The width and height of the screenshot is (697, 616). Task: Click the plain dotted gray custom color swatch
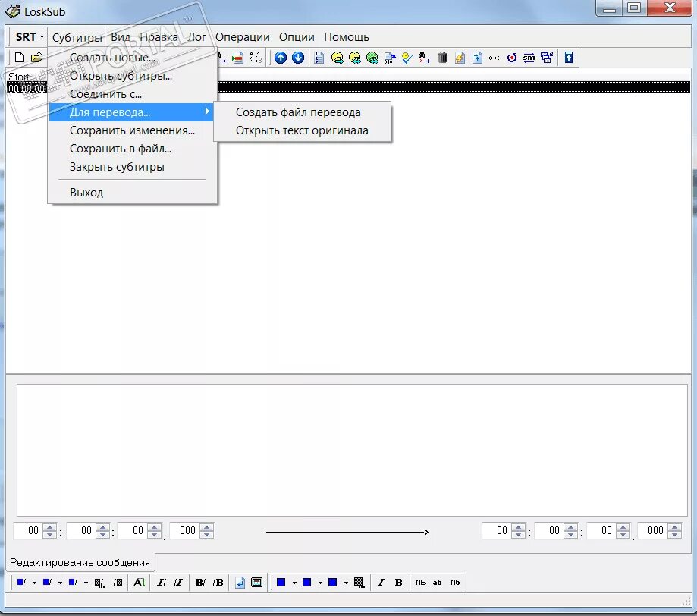coord(359,583)
